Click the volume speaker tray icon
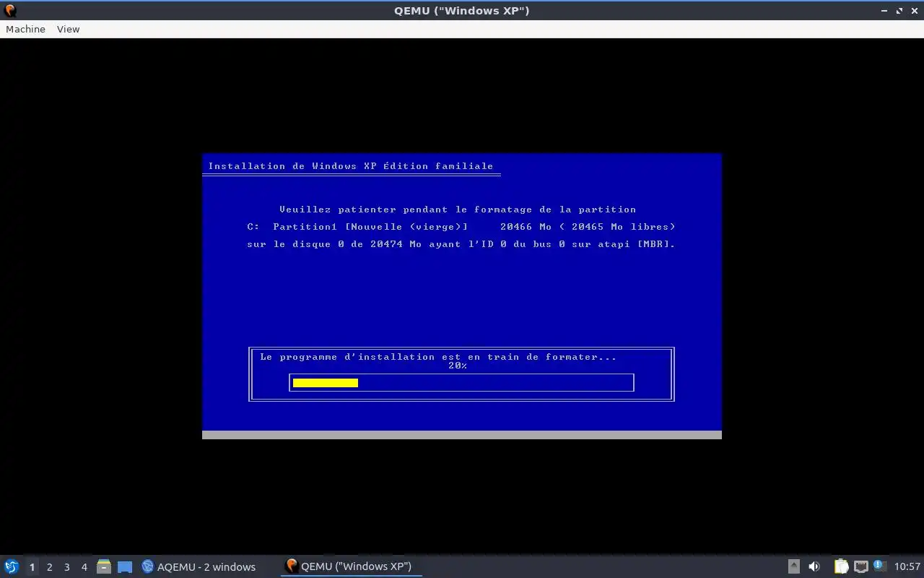The image size is (924, 578). (x=814, y=566)
